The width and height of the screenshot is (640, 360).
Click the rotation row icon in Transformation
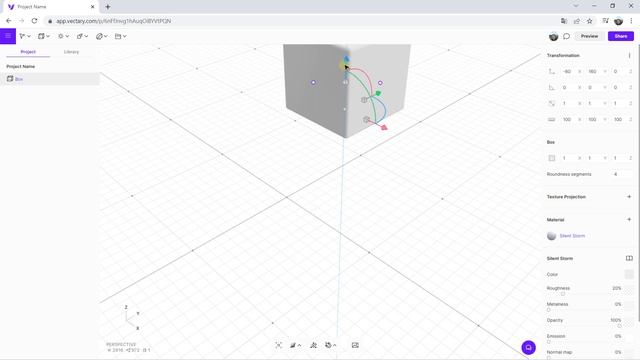pyautogui.click(x=551, y=87)
